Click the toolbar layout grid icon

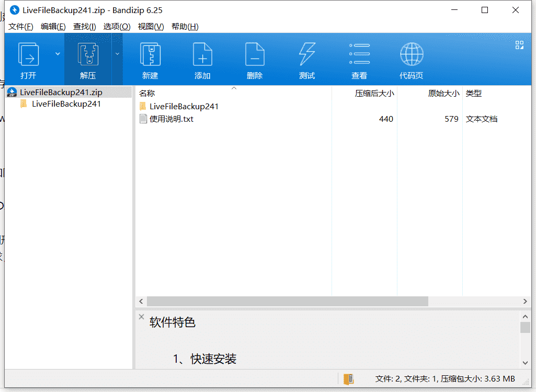(519, 45)
